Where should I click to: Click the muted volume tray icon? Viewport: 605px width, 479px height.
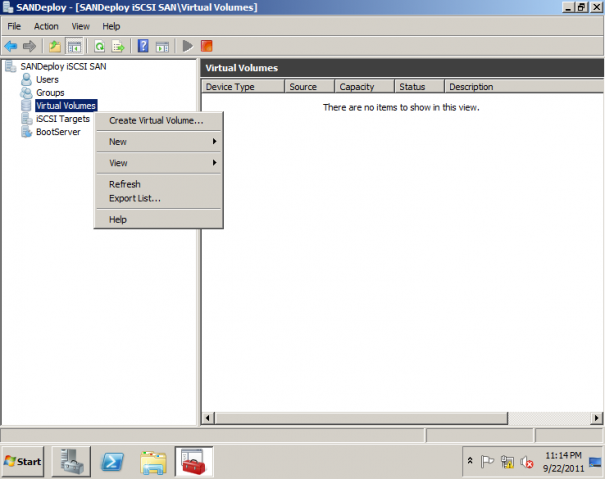(x=527, y=462)
